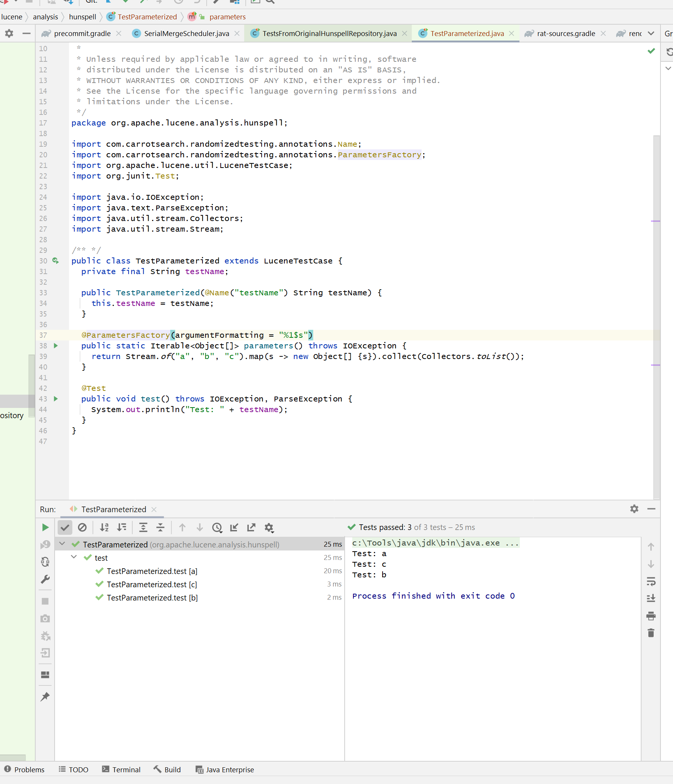Click editor vertical scrollbar thumb
673x784 pixels.
tap(656, 317)
